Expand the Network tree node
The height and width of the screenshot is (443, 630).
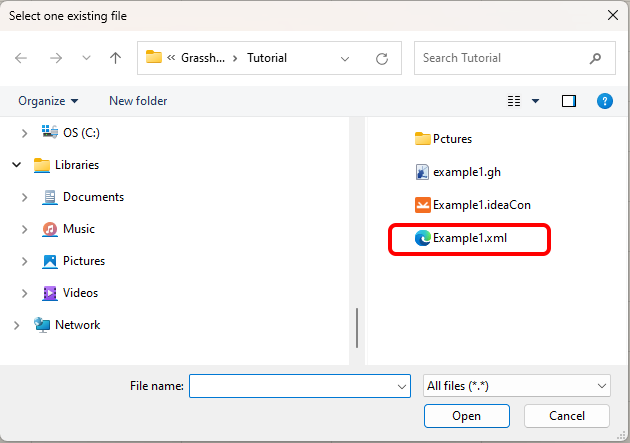coord(16,325)
